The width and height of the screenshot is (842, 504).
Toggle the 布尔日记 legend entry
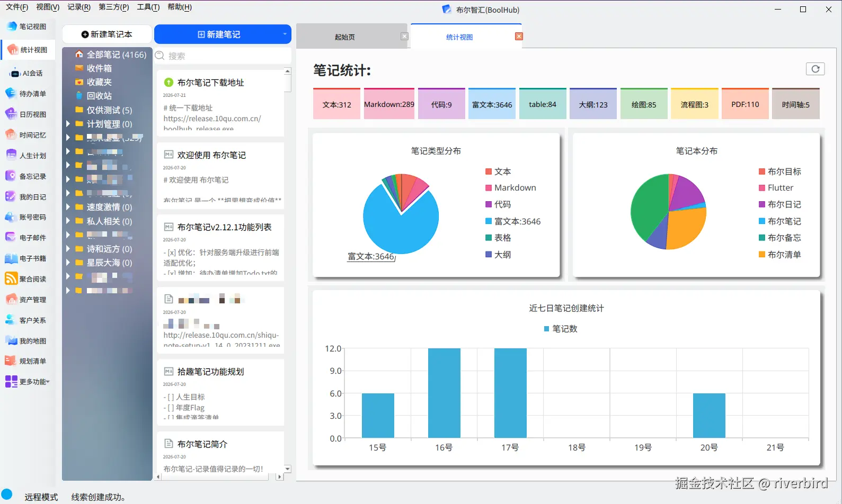tap(780, 204)
